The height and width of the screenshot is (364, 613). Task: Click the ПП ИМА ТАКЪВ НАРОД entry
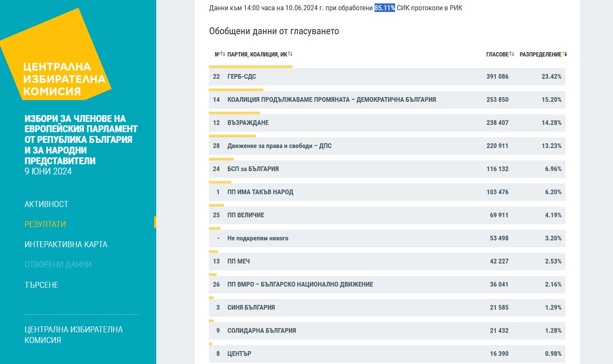pyautogui.click(x=387, y=192)
